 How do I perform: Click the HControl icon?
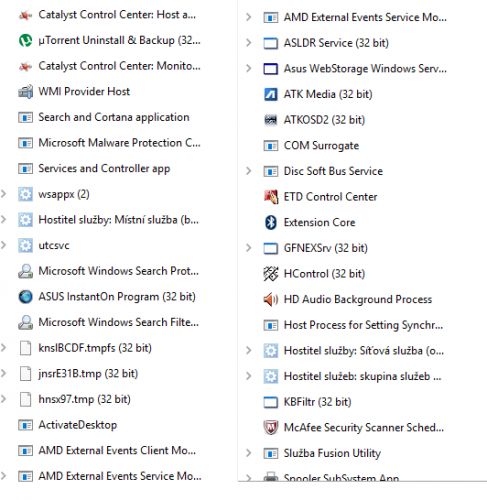(271, 274)
